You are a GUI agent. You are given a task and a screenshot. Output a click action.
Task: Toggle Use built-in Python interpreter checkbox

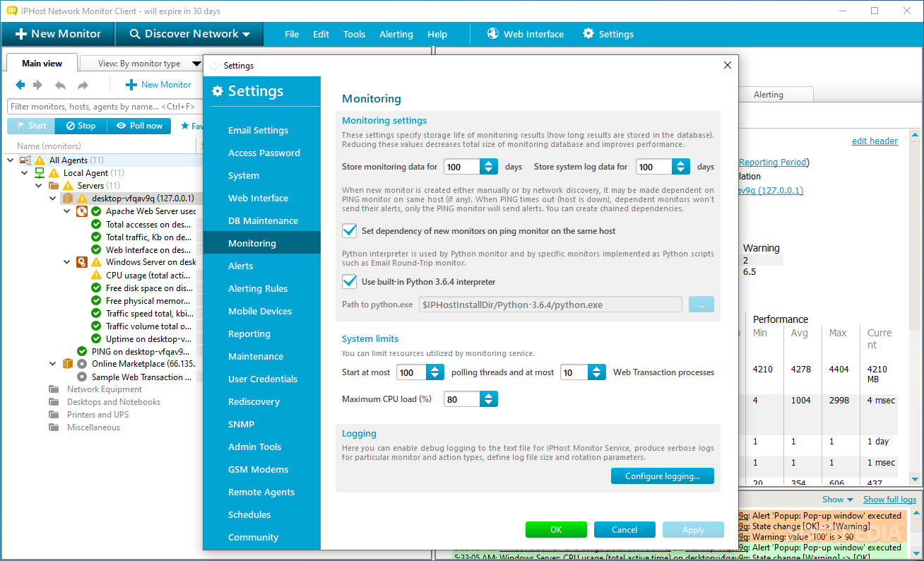pos(349,282)
